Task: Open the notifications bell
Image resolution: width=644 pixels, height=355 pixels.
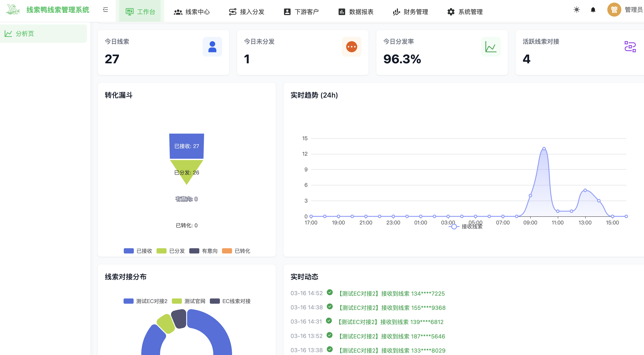Action: 593,10
